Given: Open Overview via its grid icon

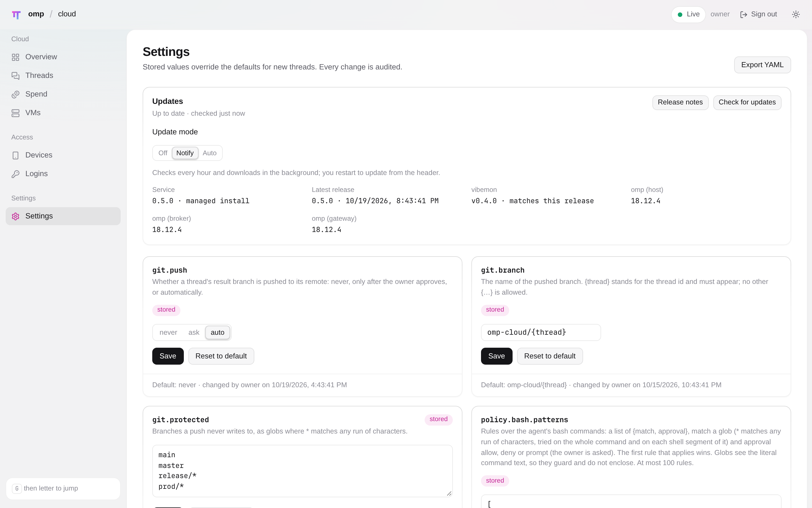Looking at the screenshot, I should click(x=16, y=57).
